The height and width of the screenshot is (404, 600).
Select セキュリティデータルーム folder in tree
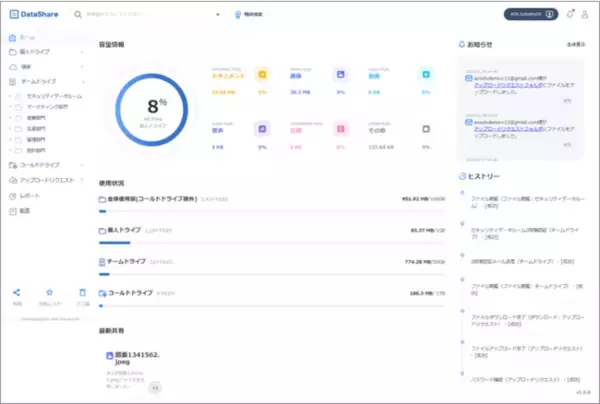click(x=54, y=96)
